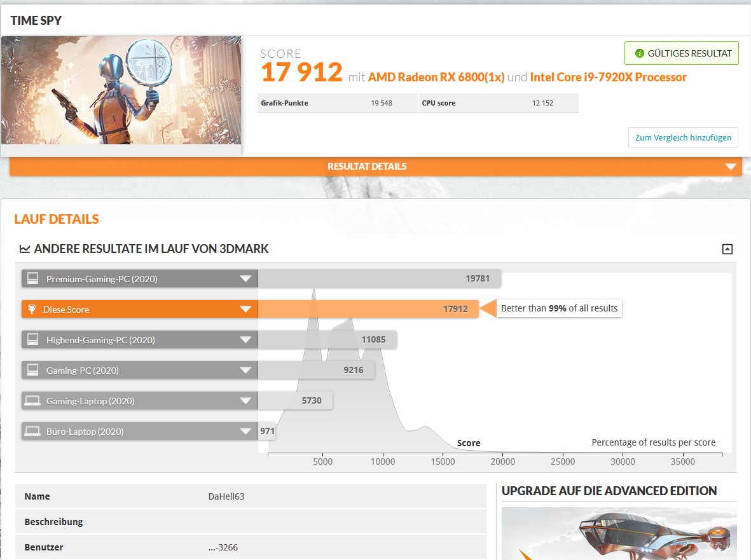Click the Benutzer row label
The height and width of the screenshot is (560, 751).
click(44, 547)
